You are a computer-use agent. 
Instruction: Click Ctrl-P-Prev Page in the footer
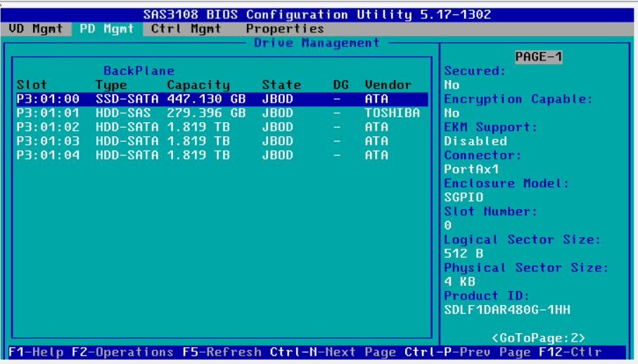(x=467, y=352)
